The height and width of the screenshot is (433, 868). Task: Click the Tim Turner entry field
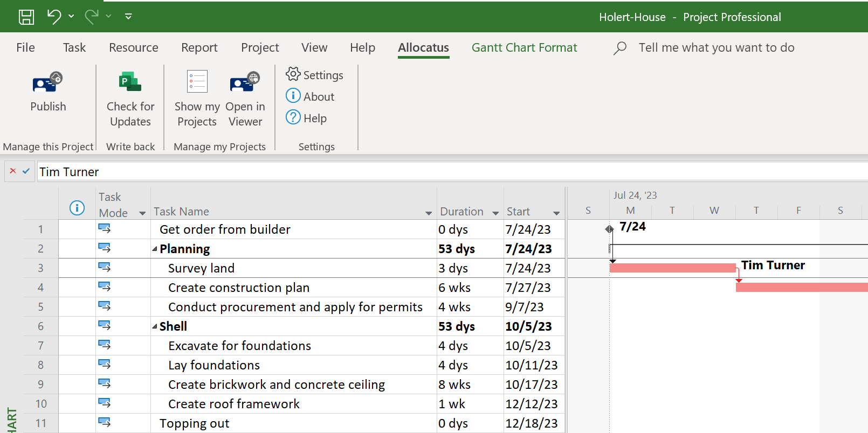452,172
